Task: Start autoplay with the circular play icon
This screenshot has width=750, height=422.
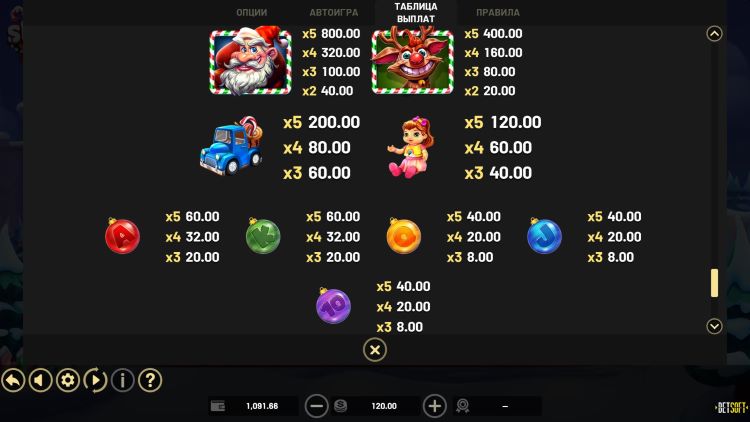Action: tap(95, 381)
